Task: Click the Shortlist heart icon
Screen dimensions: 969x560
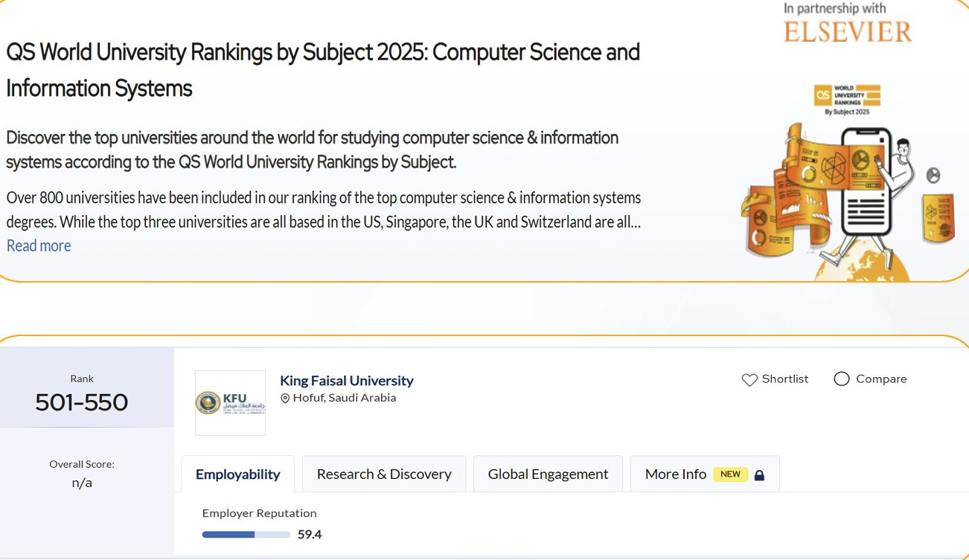Action: tap(749, 380)
